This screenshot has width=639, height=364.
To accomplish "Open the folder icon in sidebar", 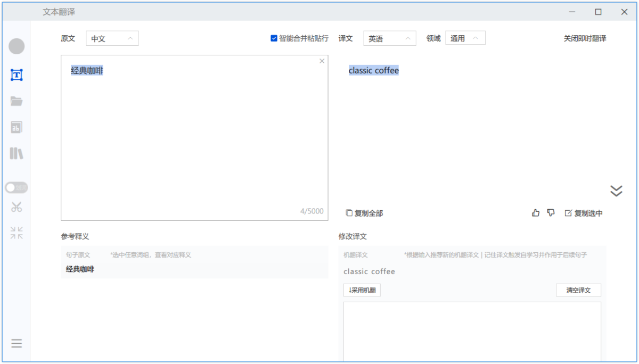I will 17,101.
